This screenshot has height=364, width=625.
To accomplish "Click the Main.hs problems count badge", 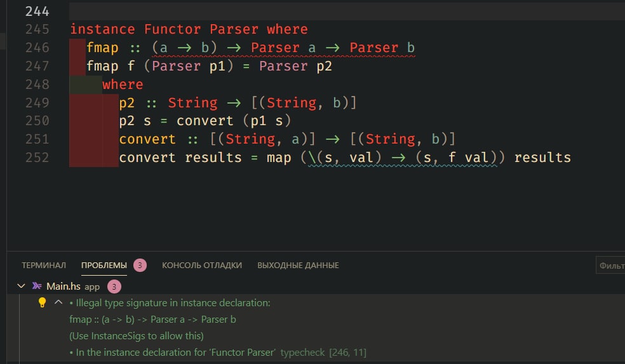I will pyautogui.click(x=114, y=286).
